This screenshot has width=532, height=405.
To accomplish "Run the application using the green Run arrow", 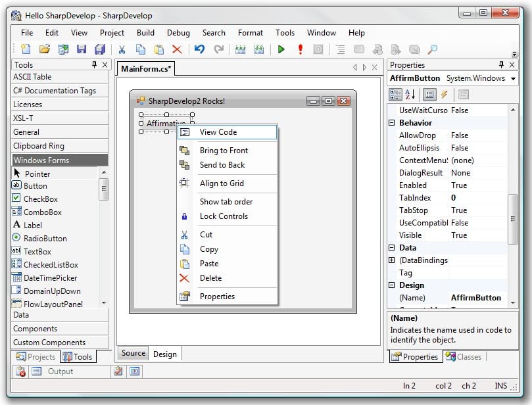I will [279, 49].
